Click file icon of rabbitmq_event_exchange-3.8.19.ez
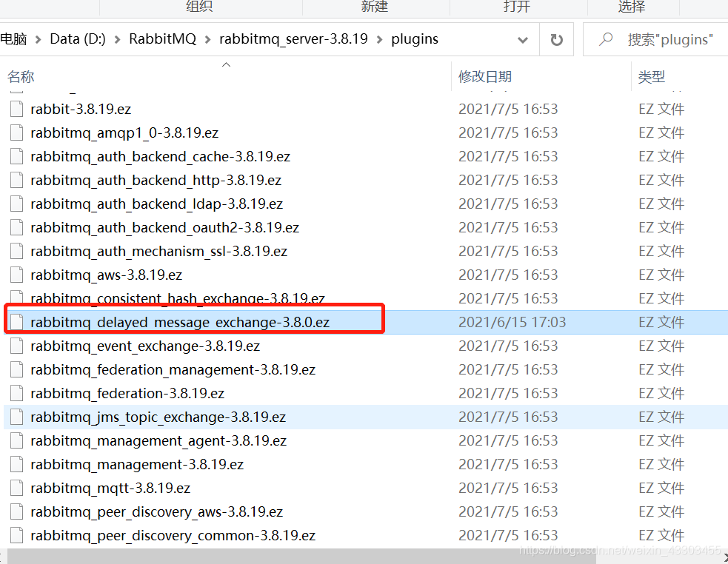 coord(17,346)
